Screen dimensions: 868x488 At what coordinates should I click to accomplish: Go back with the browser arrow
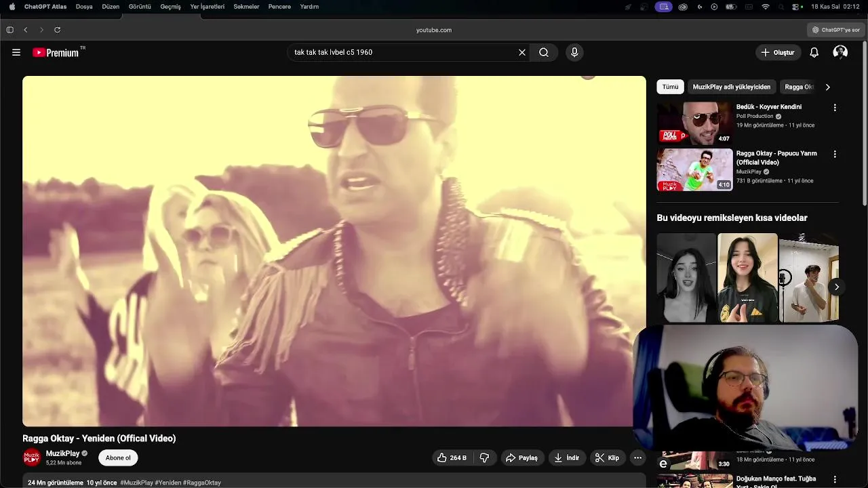click(26, 30)
